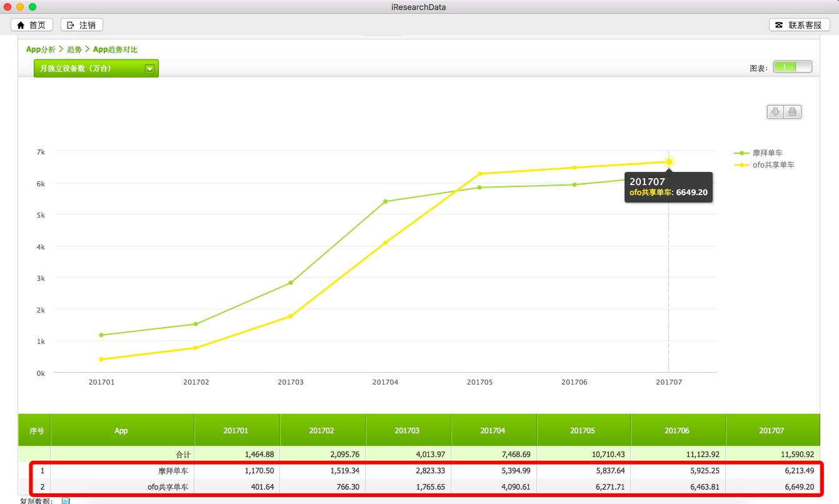Log out with the 注销 button
The image size is (839, 504).
point(82,25)
